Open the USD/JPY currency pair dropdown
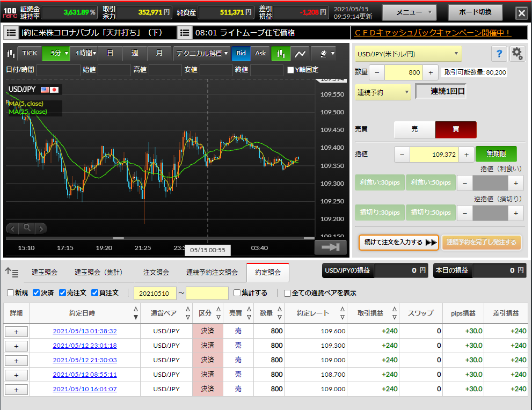532x410 pixels. [408, 54]
